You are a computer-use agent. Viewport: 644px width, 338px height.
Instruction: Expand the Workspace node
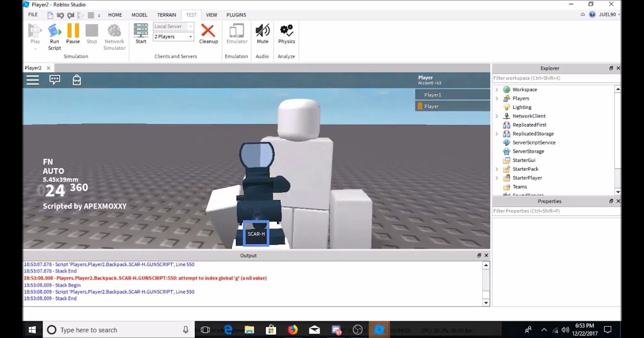point(496,90)
